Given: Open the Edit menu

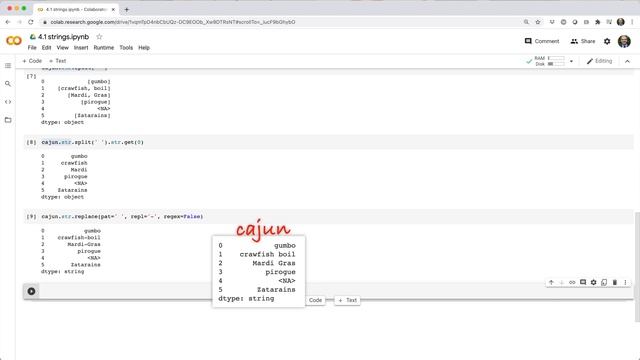Looking at the screenshot, I should (47, 48).
